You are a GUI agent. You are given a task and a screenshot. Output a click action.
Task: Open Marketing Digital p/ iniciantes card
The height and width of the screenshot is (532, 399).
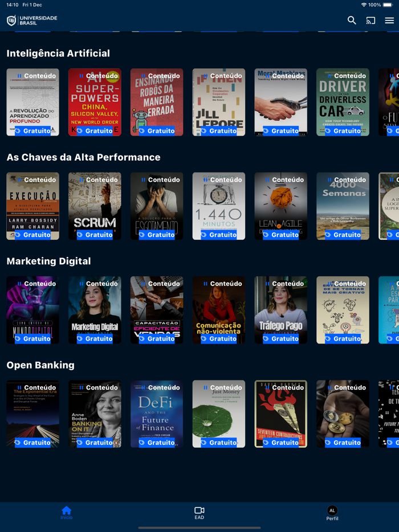[x=95, y=310]
